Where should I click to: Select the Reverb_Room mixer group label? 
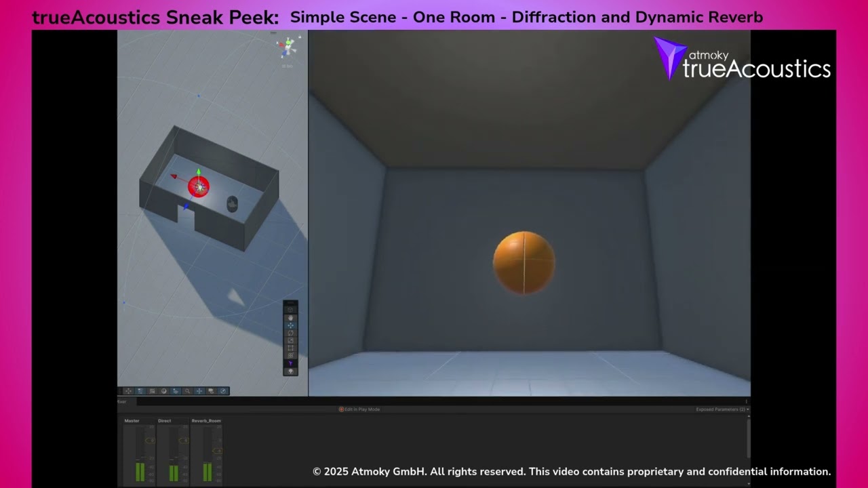(206, 421)
